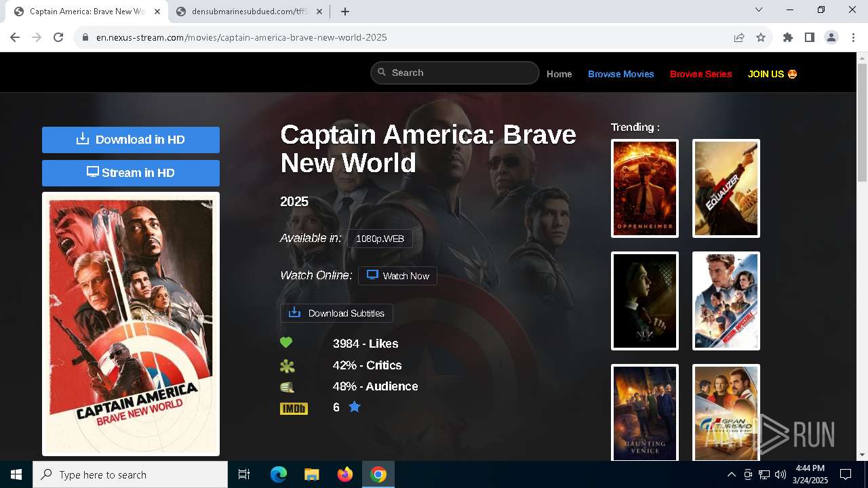This screenshot has height=488, width=868.
Task: Open a new tab with the plus icon
Action: (x=345, y=12)
